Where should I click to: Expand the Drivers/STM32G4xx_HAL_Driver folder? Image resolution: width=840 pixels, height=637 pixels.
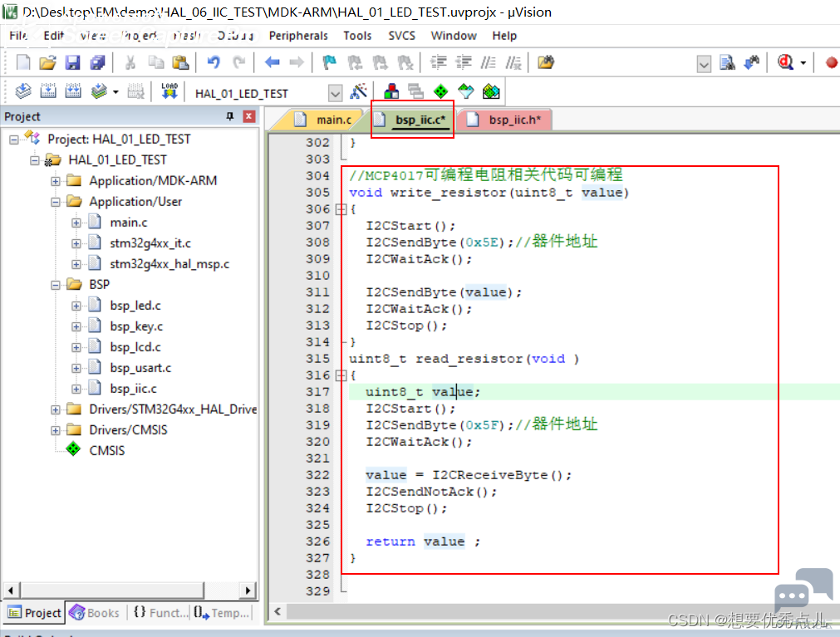click(x=56, y=410)
